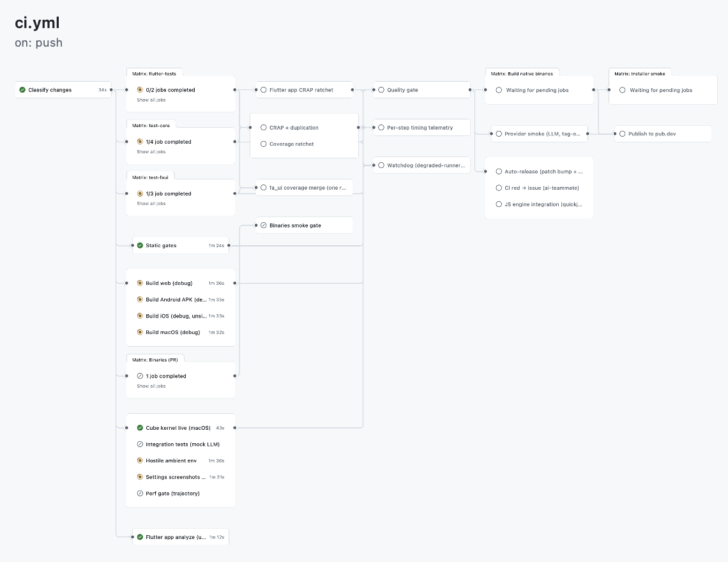Screen dimensions: 728x562
Task: Open the CI red → issue (ai-teammate) job
Action: coord(540,188)
